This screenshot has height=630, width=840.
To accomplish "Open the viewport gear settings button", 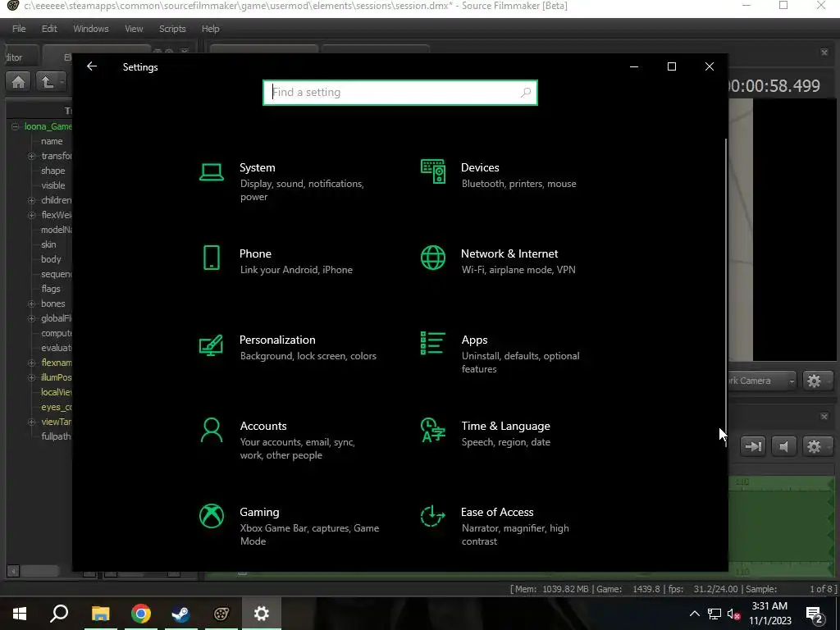I will 816,381.
